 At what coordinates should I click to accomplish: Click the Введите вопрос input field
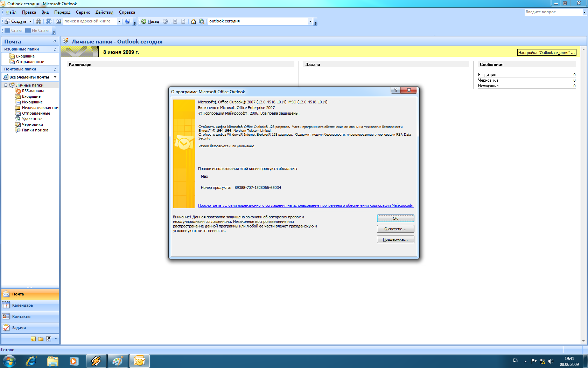point(553,12)
